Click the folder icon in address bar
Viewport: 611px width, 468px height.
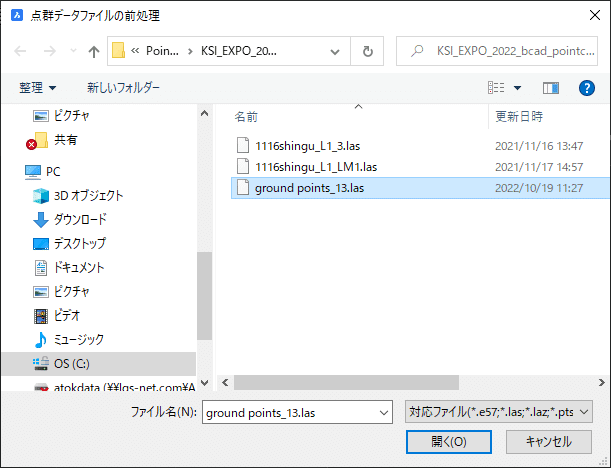pos(118,51)
